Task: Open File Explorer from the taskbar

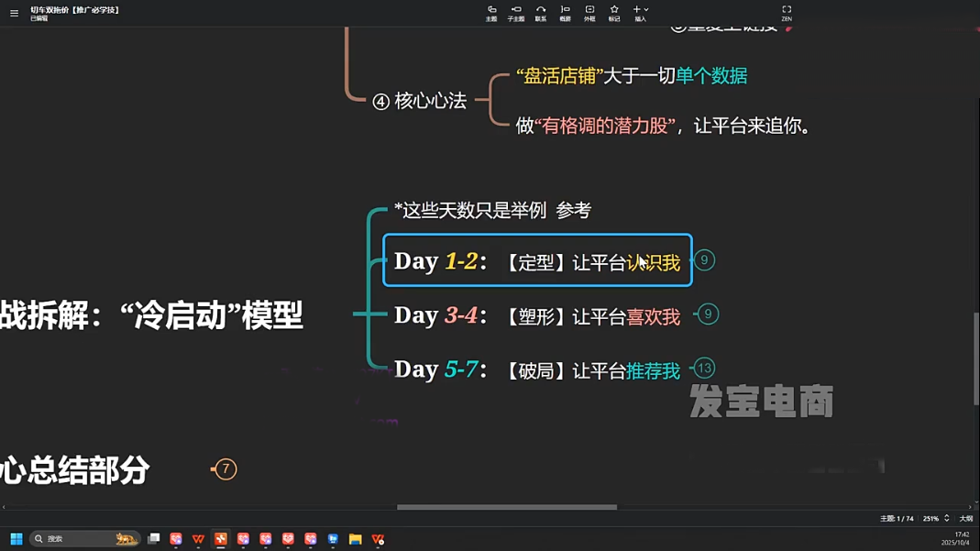Action: [x=355, y=539]
